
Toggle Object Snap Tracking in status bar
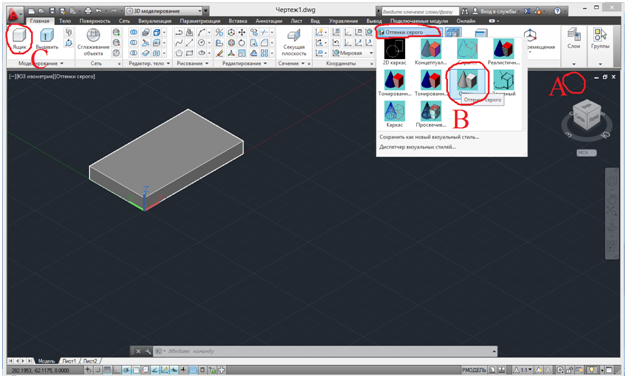pos(155,370)
